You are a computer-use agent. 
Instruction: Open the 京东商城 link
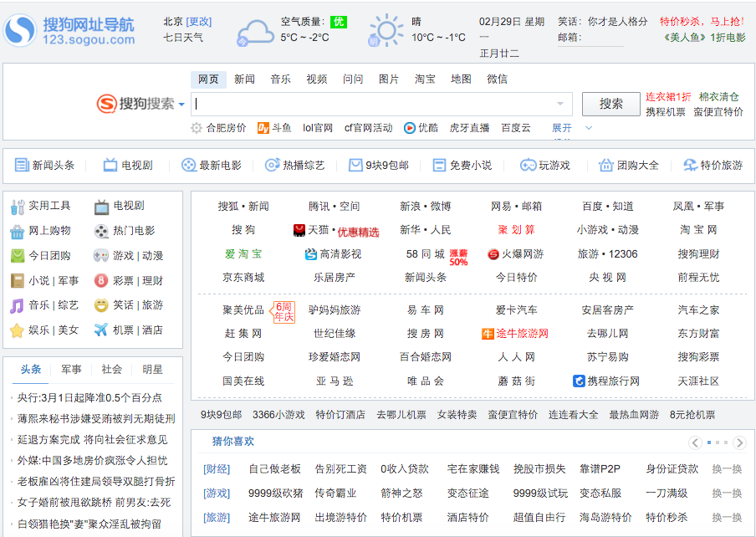pos(243,277)
